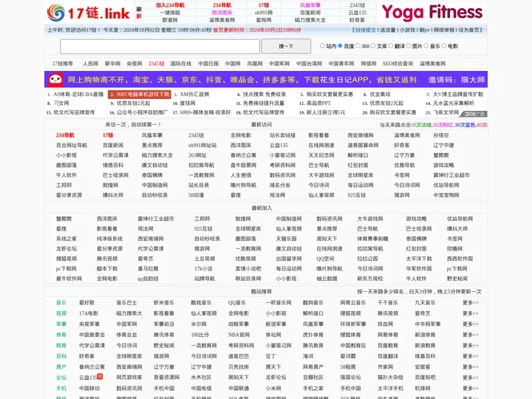Click highlighted 900T电脑单机游戏下载 ad link

(x=140, y=95)
